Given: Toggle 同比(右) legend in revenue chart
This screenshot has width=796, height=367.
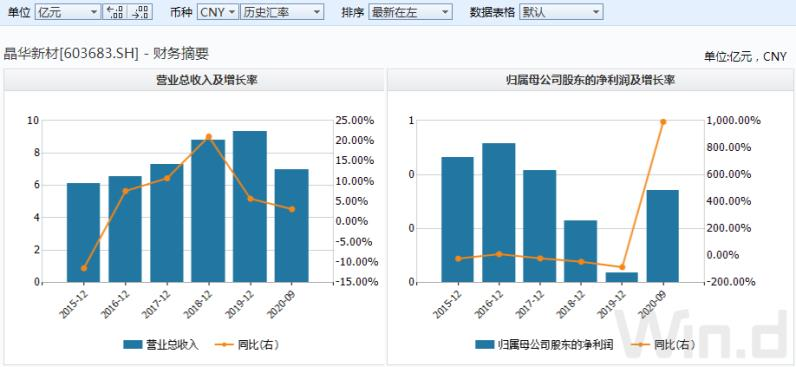Looking at the screenshot, I should tap(247, 345).
